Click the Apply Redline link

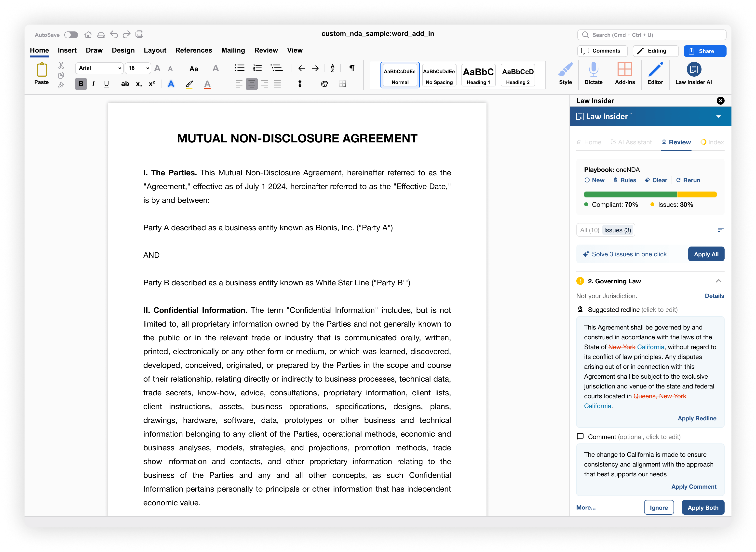tap(697, 418)
